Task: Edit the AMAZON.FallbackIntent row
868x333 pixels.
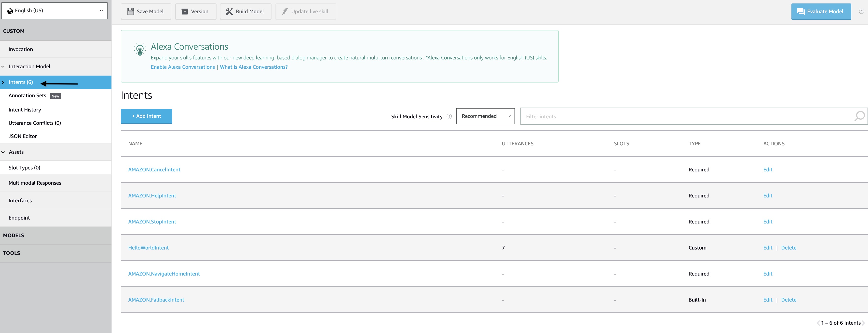Action: [768, 300]
